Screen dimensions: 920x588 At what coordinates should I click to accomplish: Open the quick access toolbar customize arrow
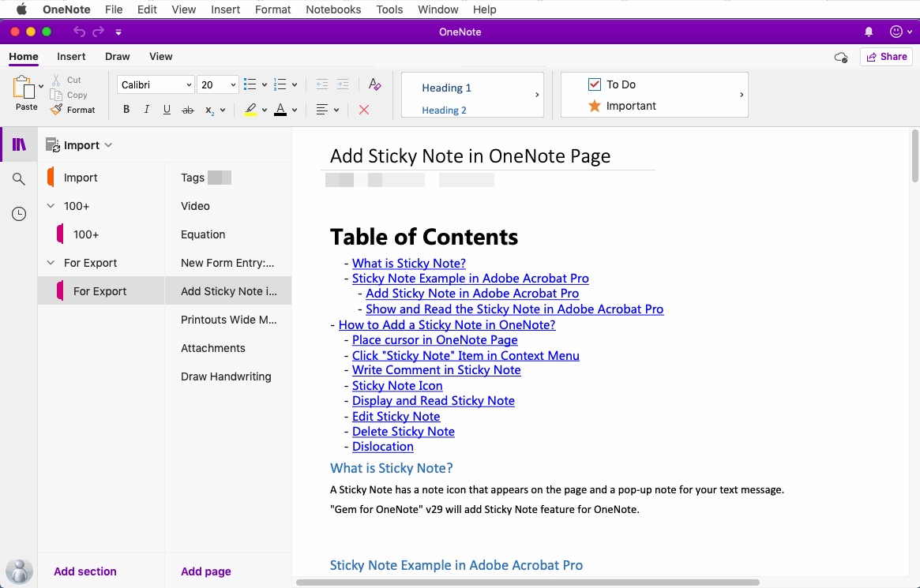(118, 32)
